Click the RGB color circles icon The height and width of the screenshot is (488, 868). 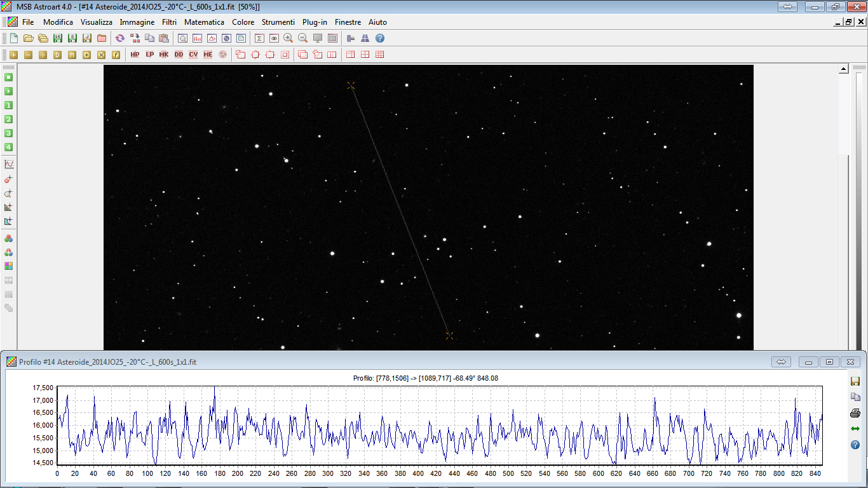click(9, 238)
